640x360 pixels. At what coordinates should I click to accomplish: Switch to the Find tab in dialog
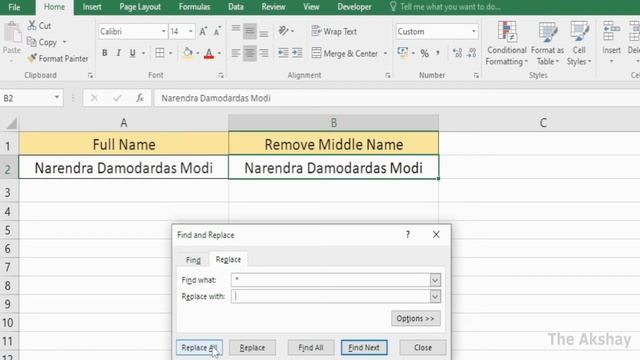point(193,260)
